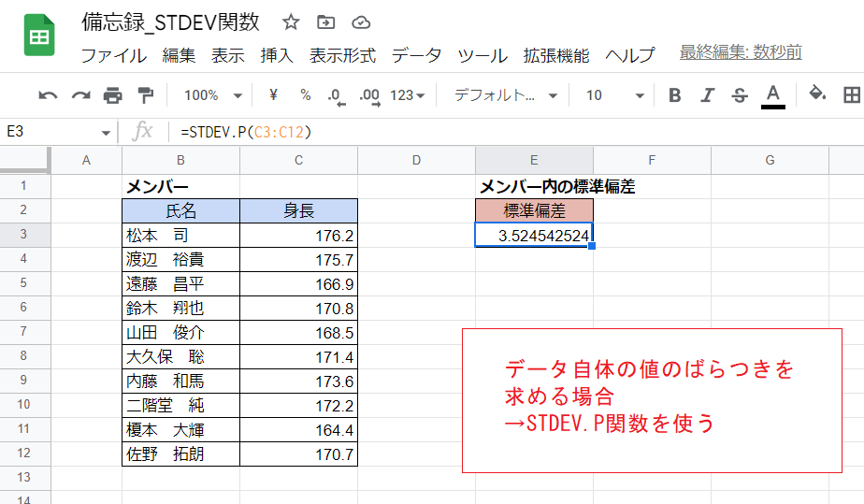This screenshot has height=504, width=864.
Task: Click the move to folder icon
Action: (x=325, y=22)
